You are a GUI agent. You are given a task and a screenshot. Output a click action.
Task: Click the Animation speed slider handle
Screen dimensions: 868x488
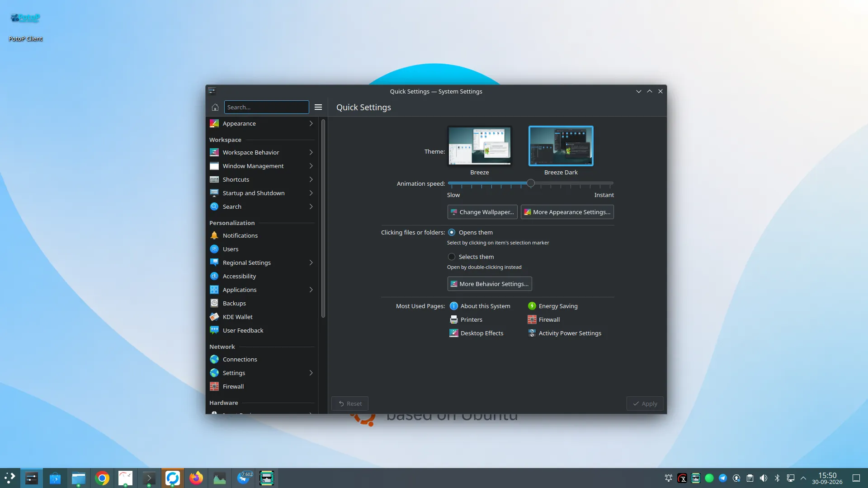point(531,183)
